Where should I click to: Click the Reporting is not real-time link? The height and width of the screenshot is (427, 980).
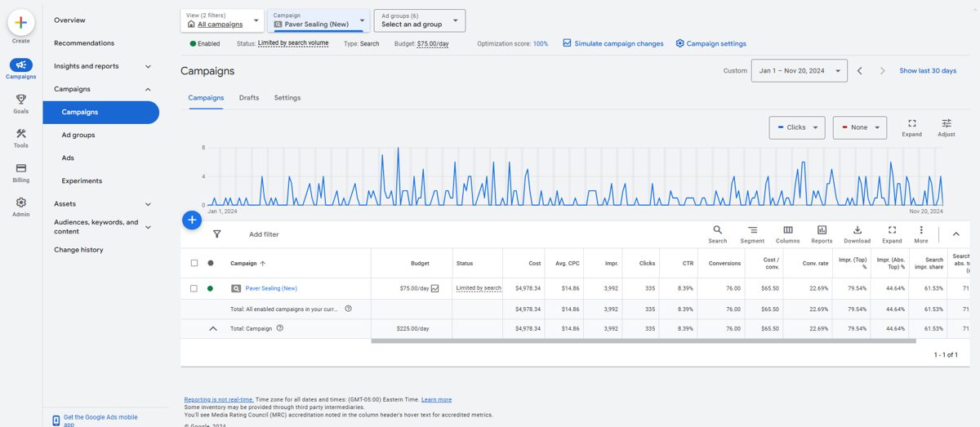(219, 400)
